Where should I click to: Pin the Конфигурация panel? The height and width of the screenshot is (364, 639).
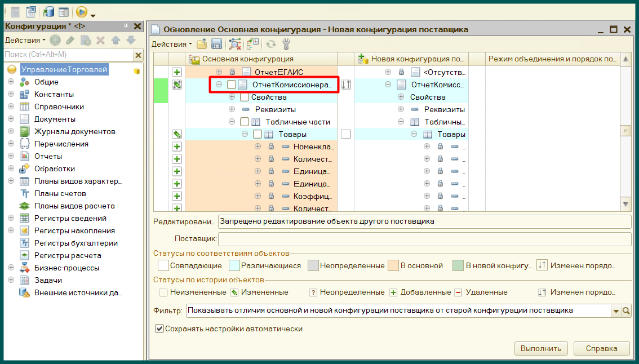coord(126,26)
